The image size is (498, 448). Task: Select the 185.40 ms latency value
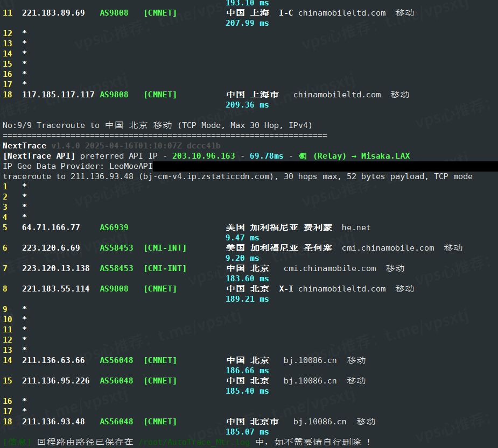point(247,391)
